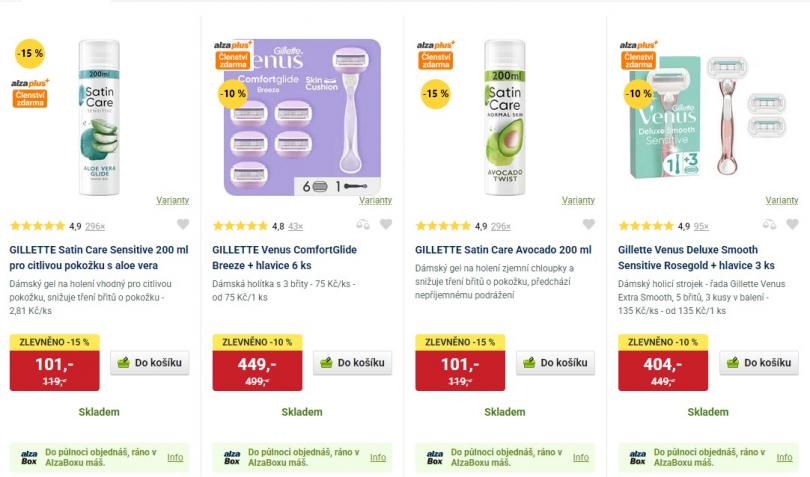Click compare scales icon for Venus Deluxe Smooth
Viewport: 810px width, 477px height.
tap(770, 225)
